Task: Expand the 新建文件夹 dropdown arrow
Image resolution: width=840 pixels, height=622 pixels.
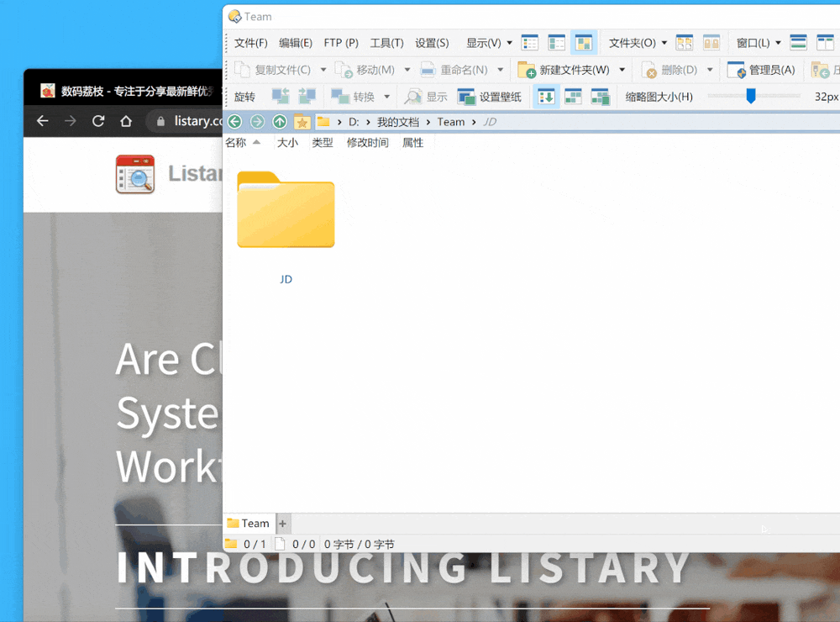Action: pyautogui.click(x=622, y=71)
